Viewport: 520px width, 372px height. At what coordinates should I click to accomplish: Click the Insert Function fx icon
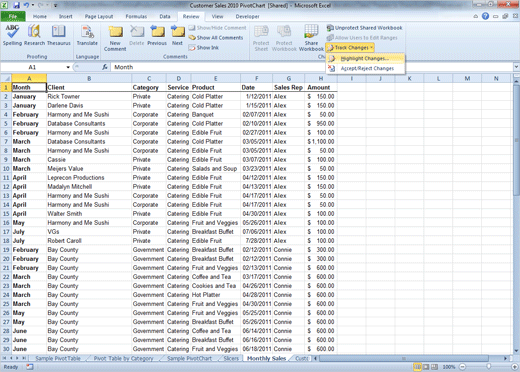pyautogui.click(x=105, y=67)
